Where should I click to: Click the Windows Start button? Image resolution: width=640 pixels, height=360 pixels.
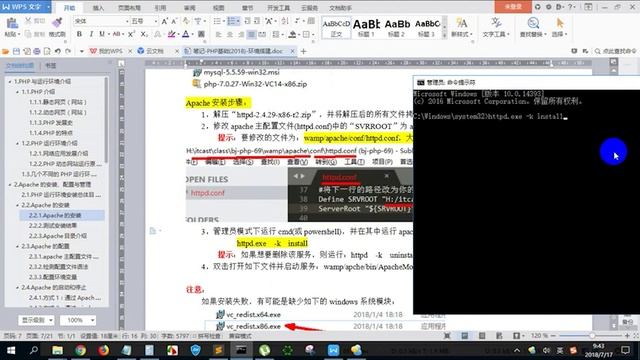[x=11, y=350]
